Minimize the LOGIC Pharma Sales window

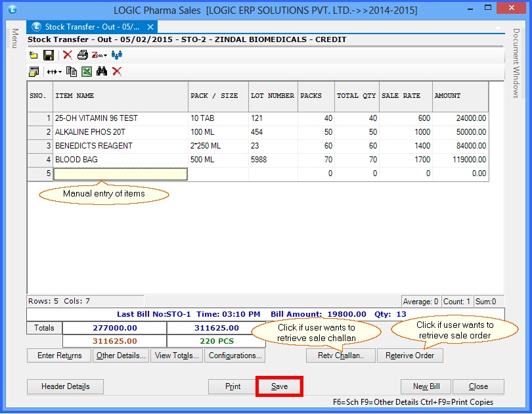click(x=470, y=9)
